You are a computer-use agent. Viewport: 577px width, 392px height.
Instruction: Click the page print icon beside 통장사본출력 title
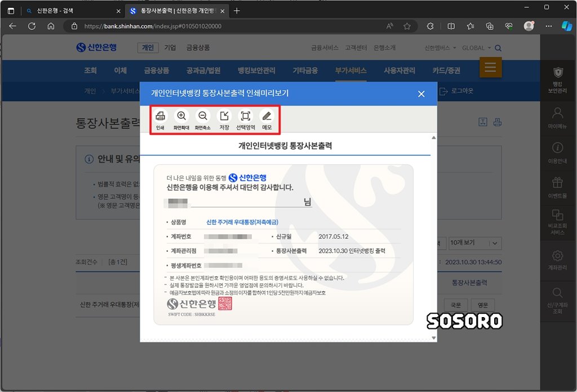[498, 122]
